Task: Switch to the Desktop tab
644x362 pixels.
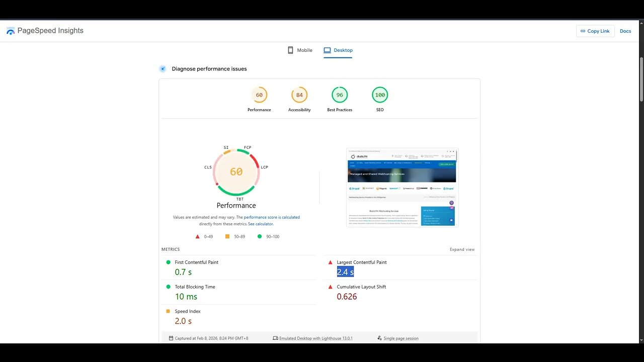Action: tap(338, 50)
